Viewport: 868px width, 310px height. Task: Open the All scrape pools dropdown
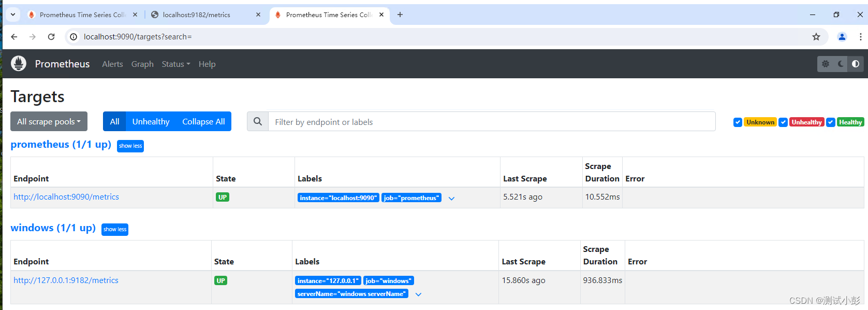coord(49,121)
